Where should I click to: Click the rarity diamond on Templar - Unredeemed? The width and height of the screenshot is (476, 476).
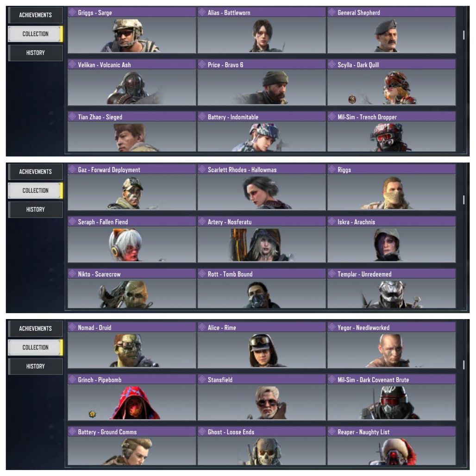332,274
